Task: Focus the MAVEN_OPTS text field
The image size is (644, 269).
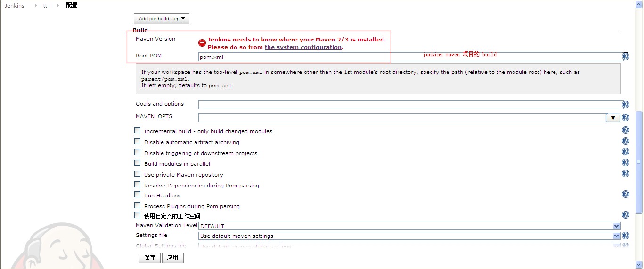Action: (402, 117)
